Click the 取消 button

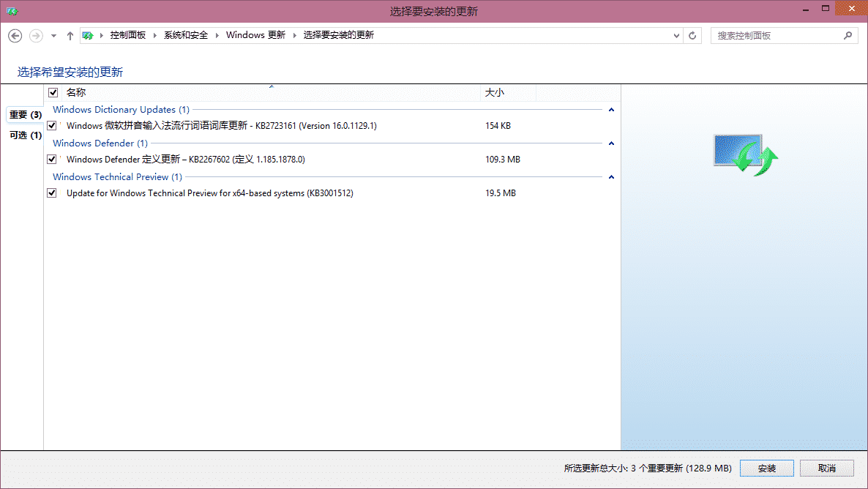point(827,469)
